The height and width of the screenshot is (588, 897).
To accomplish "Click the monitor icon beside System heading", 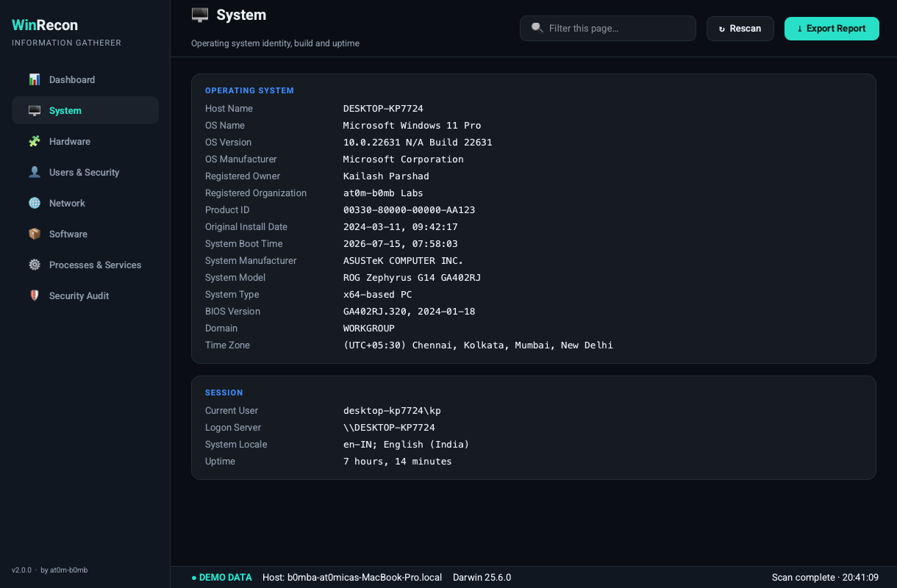I will coord(200,15).
